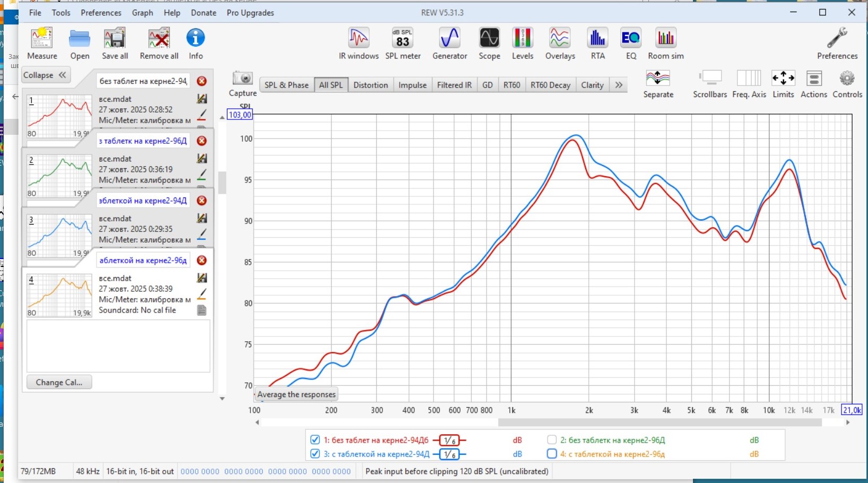Click the measurement list scroll-up arrow
Image resolution: width=868 pixels, height=483 pixels.
point(222,117)
